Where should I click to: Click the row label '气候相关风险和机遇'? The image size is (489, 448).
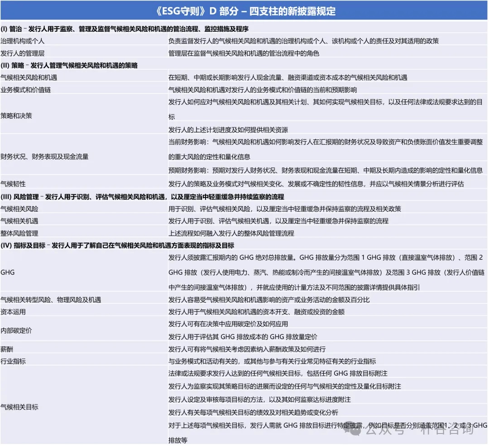tap(29, 77)
